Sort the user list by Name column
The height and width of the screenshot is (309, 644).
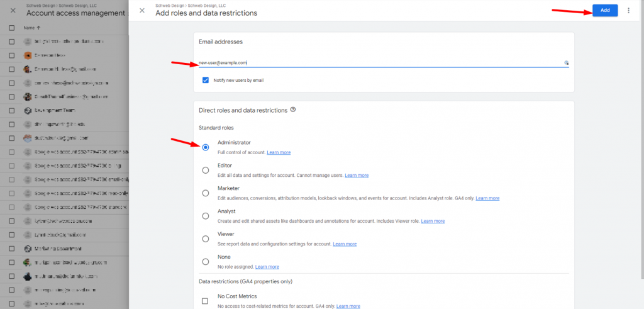[x=31, y=28]
